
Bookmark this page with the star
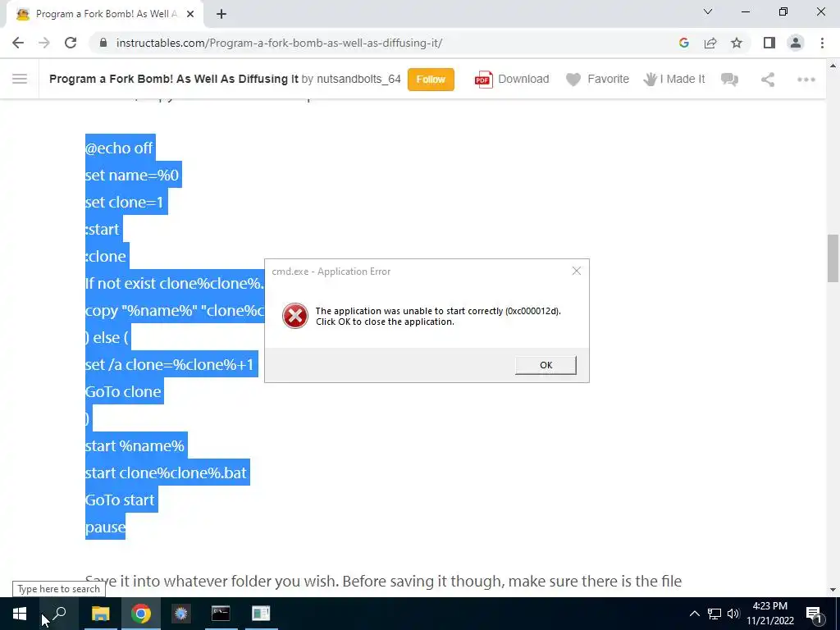(737, 43)
